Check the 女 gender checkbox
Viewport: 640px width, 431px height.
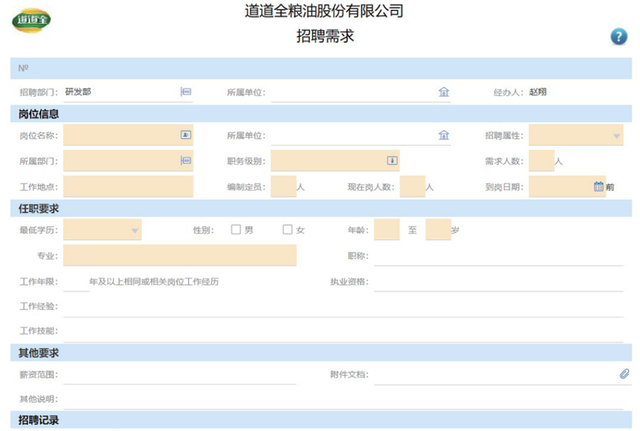pos(287,229)
